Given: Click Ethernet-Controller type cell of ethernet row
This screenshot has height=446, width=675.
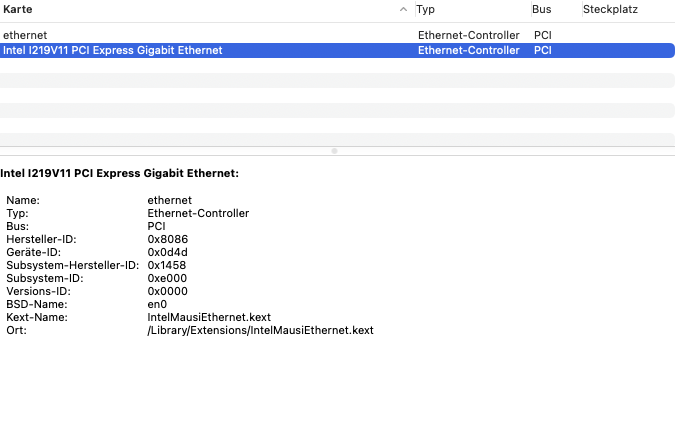Looking at the screenshot, I should (x=468, y=35).
